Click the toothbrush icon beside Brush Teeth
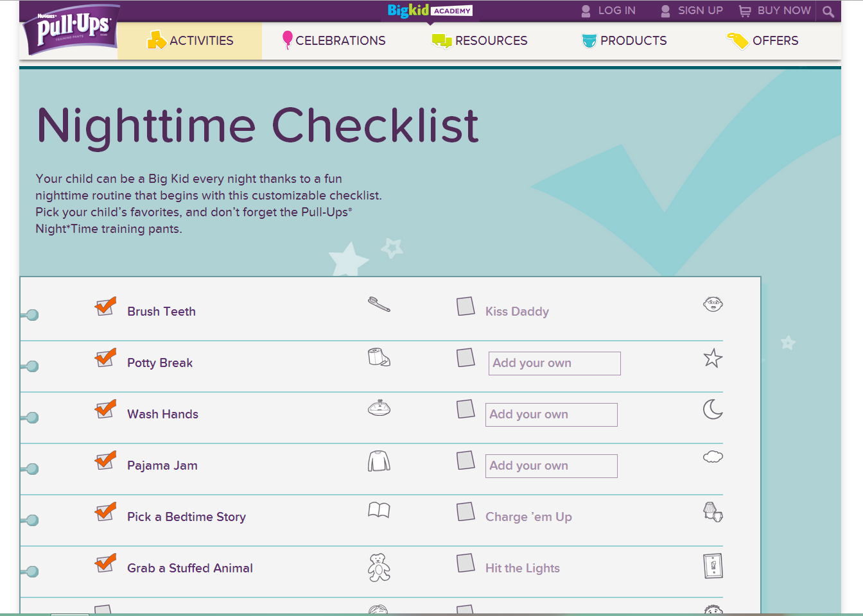The width and height of the screenshot is (863, 616). (x=379, y=304)
